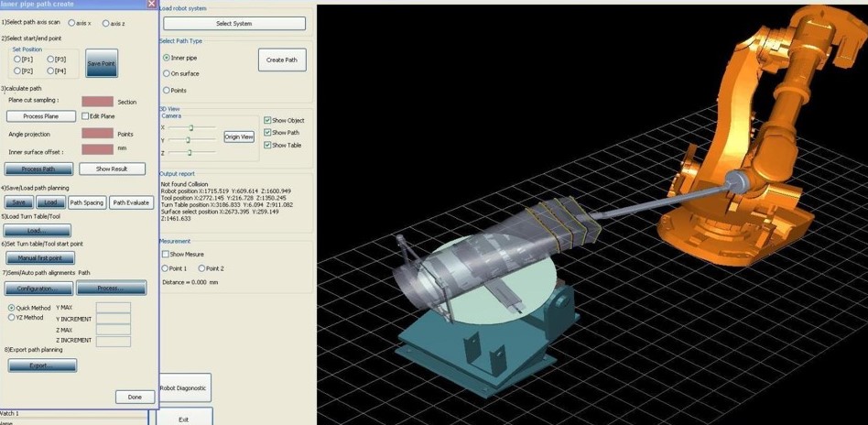Click the Show Result button

point(112,169)
